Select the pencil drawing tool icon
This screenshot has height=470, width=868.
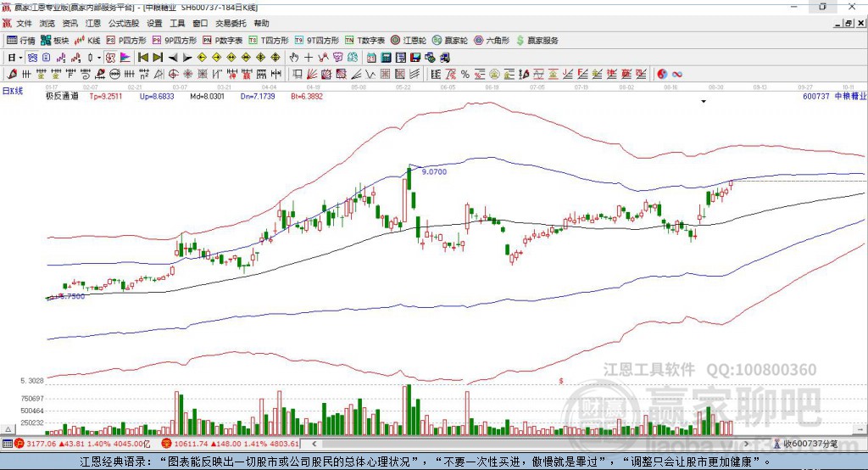pyautogui.click(x=12, y=75)
